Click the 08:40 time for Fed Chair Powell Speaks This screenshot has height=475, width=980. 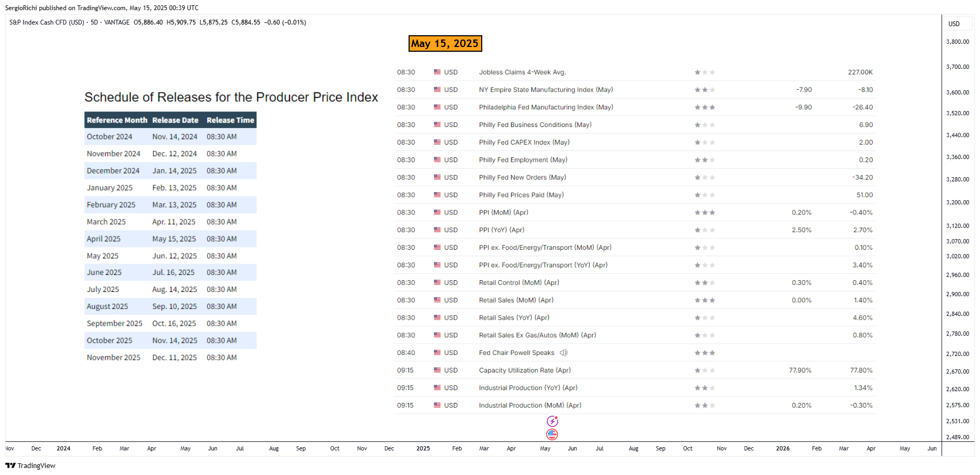click(x=406, y=353)
